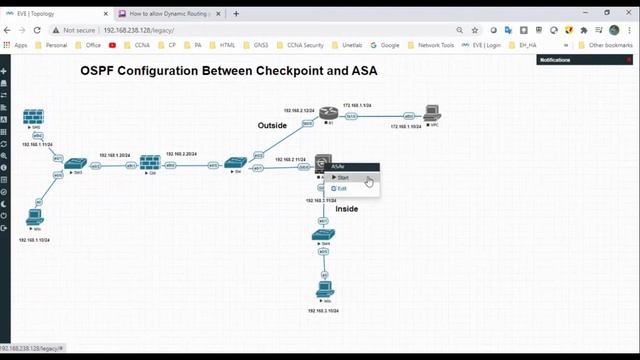Open the YouTube bookmark
The image size is (640, 360).
click(x=112, y=45)
